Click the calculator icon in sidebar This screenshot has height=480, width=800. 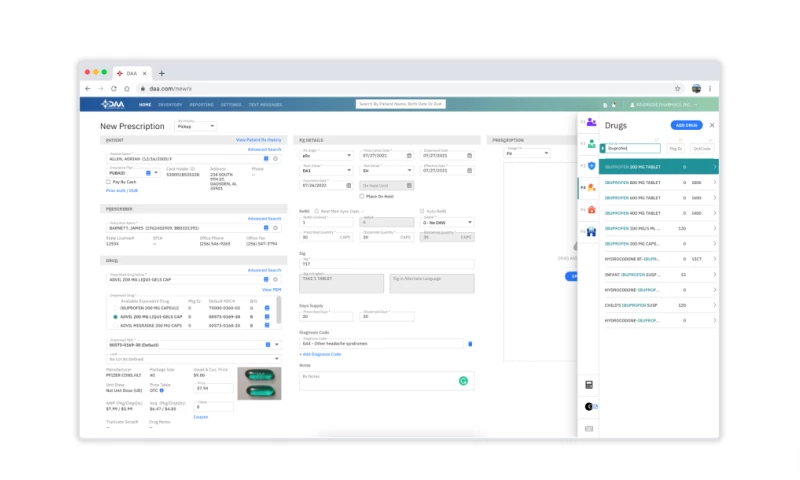(x=589, y=385)
